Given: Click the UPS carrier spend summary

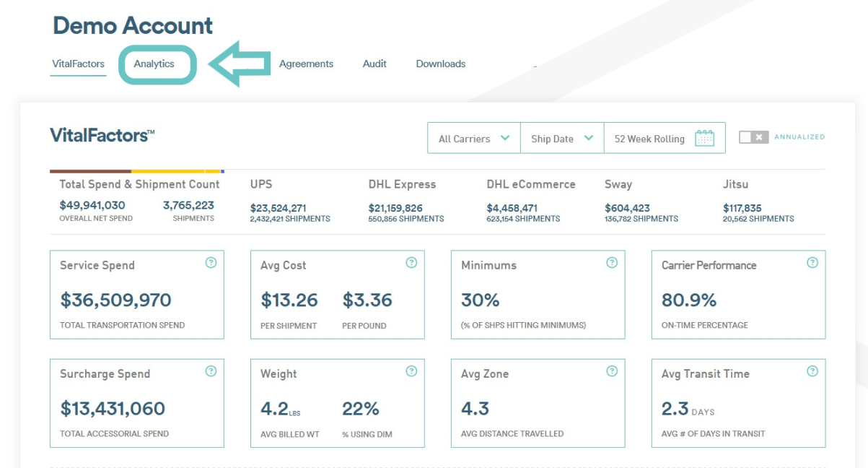Looking at the screenshot, I should 289,201.
